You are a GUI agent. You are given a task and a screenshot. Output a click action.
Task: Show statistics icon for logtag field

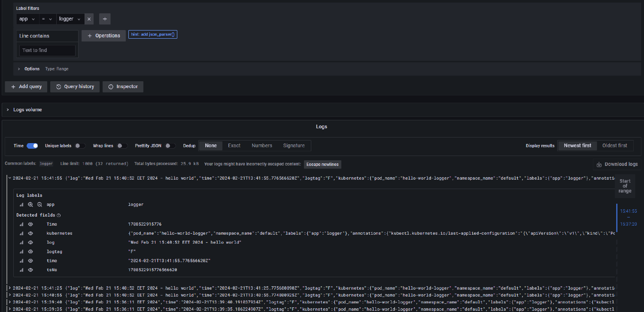pyautogui.click(x=21, y=252)
